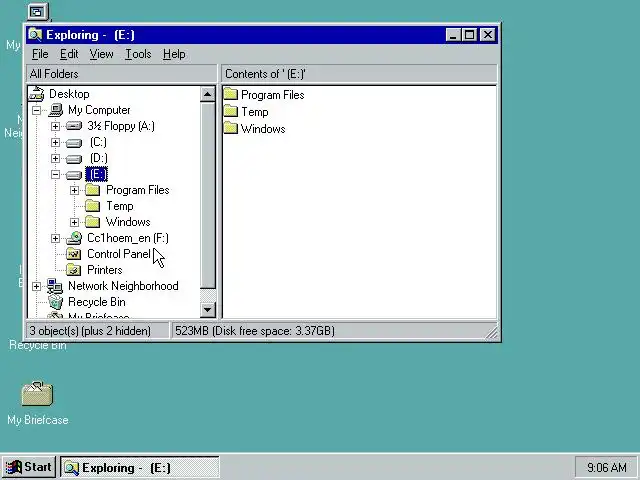Viewport: 640px width, 480px height.
Task: Select the My Computer icon in tree
Action: pyautogui.click(x=56, y=110)
